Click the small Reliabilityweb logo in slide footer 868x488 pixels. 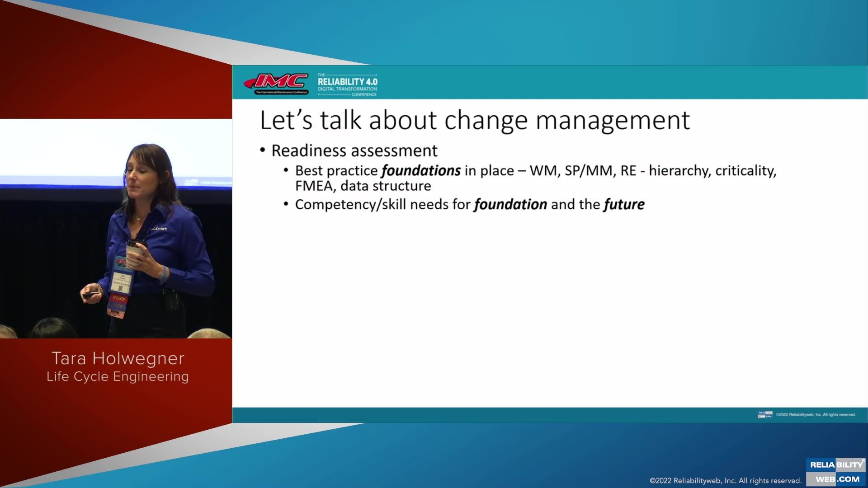click(x=765, y=414)
